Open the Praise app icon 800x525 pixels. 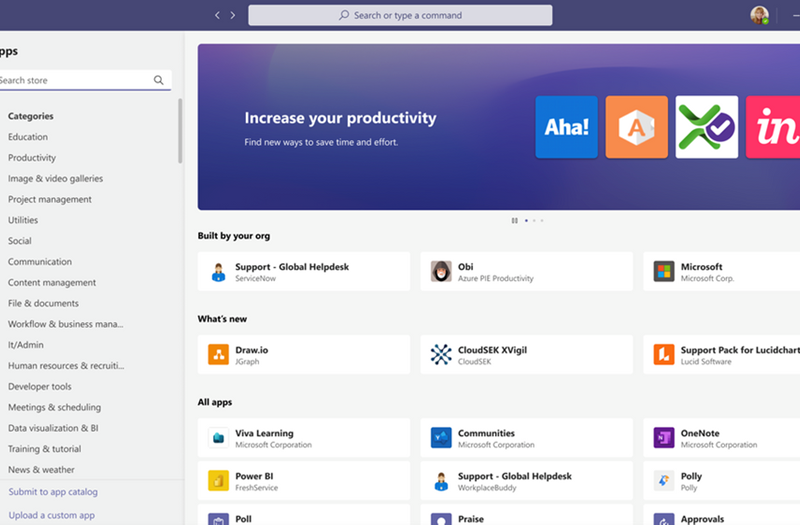tap(441, 519)
